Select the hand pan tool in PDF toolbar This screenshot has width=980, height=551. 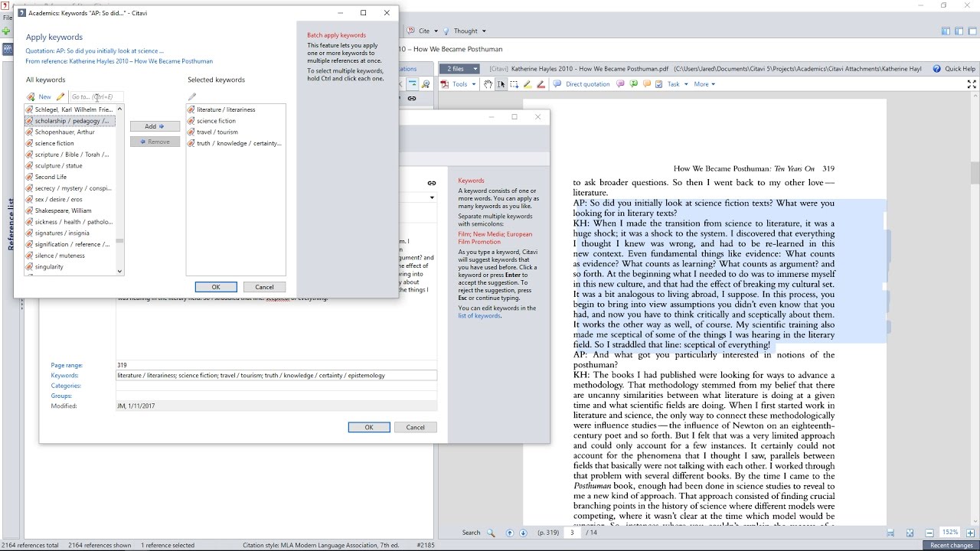488,84
